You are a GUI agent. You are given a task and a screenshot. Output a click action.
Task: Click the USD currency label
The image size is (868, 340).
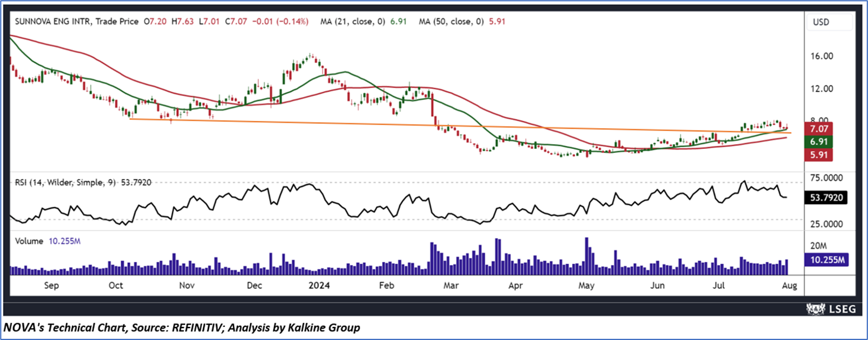click(x=822, y=23)
